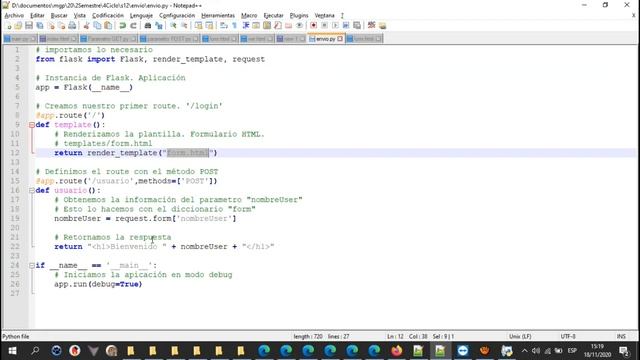Viewport: 640px width, 360px height.
Task: Click the app.run(debug=True) code line
Action: click(x=98, y=284)
